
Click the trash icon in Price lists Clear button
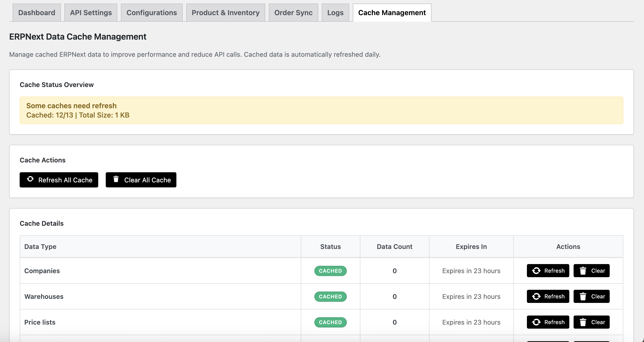pos(583,322)
